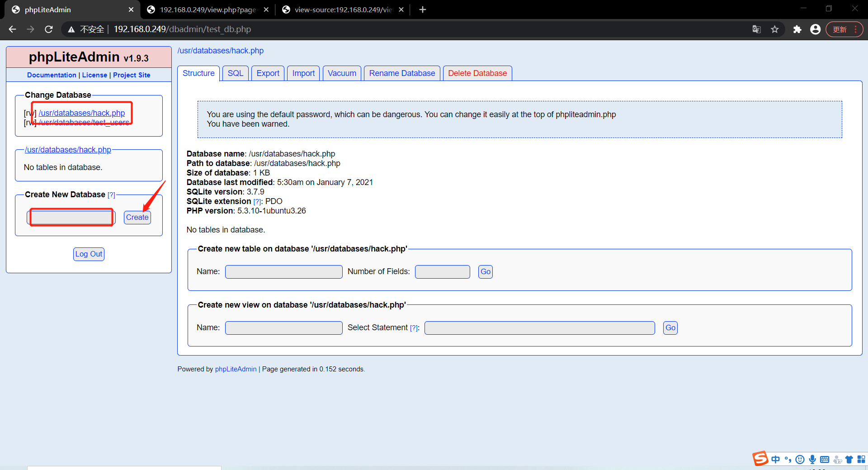
Task: Open the Chrome profile avatar icon
Action: pyautogui.click(x=815, y=29)
